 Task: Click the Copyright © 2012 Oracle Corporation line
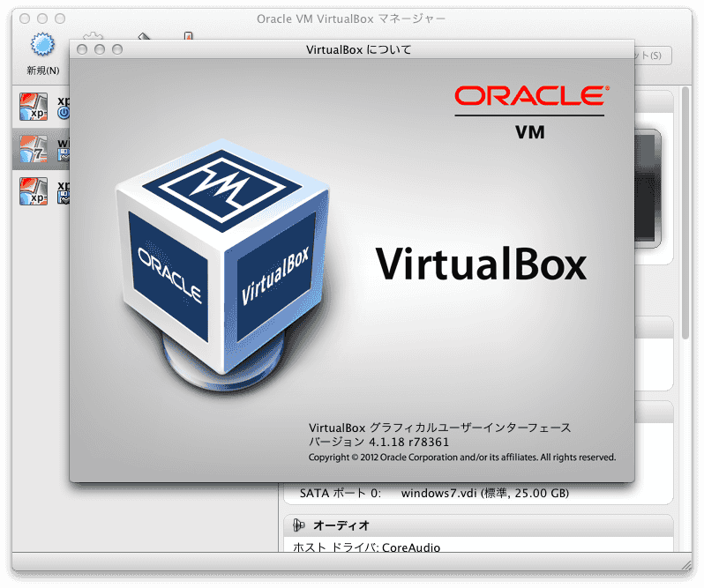pos(462,458)
